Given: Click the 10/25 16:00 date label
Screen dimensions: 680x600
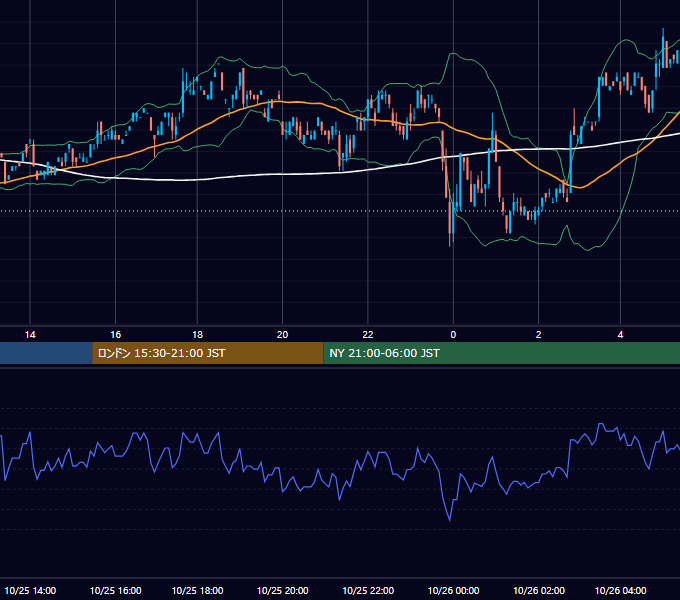Looking at the screenshot, I should (x=115, y=590).
